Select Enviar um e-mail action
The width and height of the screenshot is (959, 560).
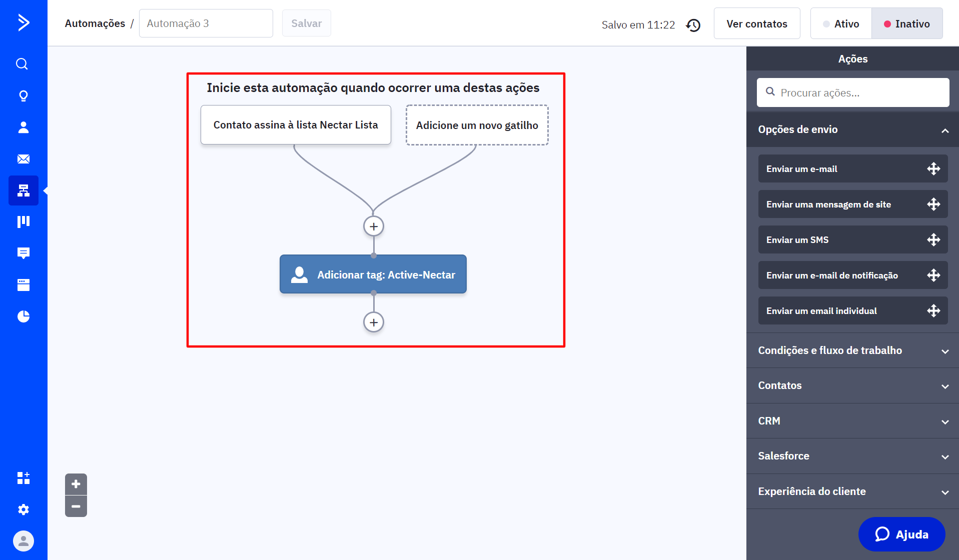point(853,169)
